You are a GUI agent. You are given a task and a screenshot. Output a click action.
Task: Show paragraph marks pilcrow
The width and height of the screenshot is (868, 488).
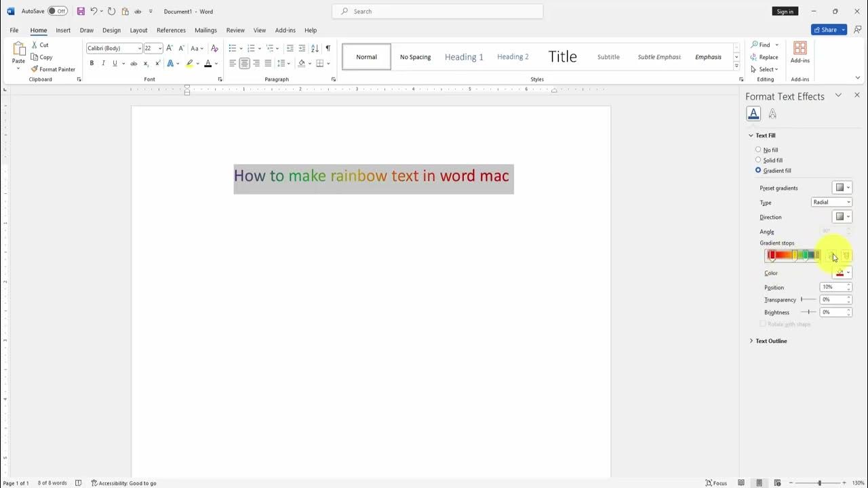point(328,48)
